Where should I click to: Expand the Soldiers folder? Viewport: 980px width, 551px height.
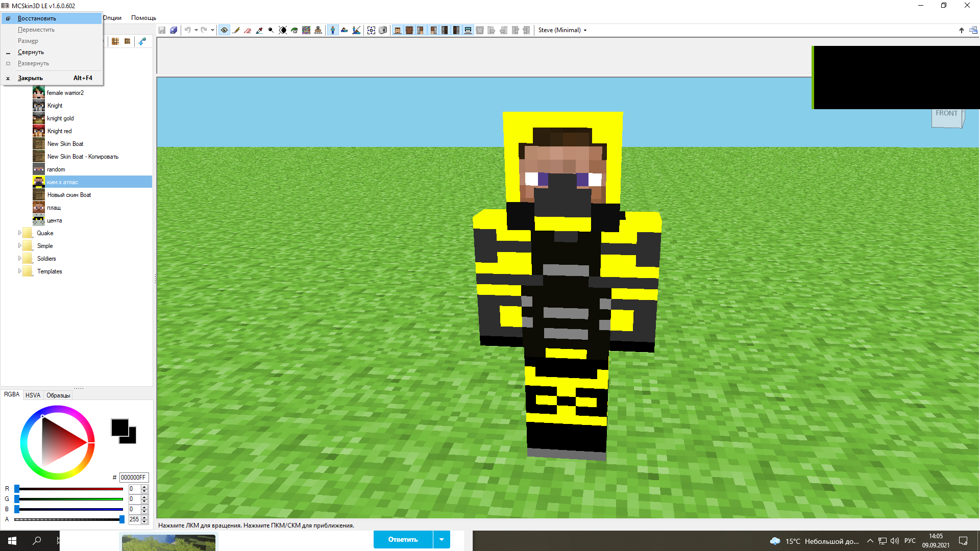tap(20, 259)
